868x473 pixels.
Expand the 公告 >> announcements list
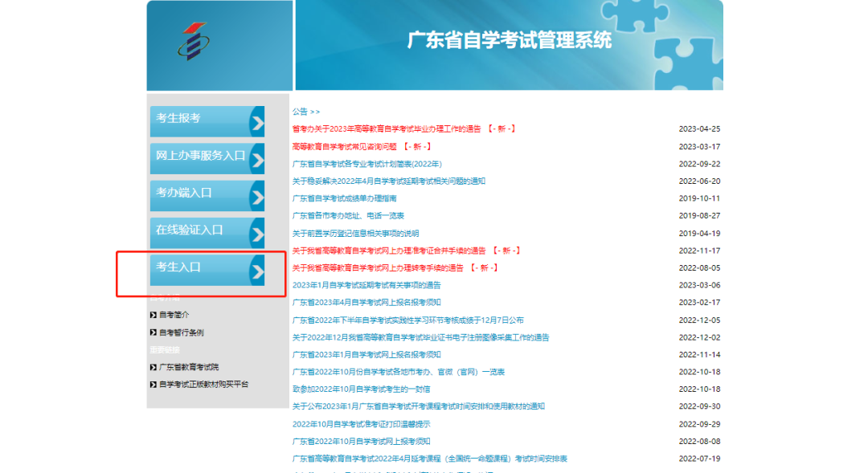(x=305, y=112)
